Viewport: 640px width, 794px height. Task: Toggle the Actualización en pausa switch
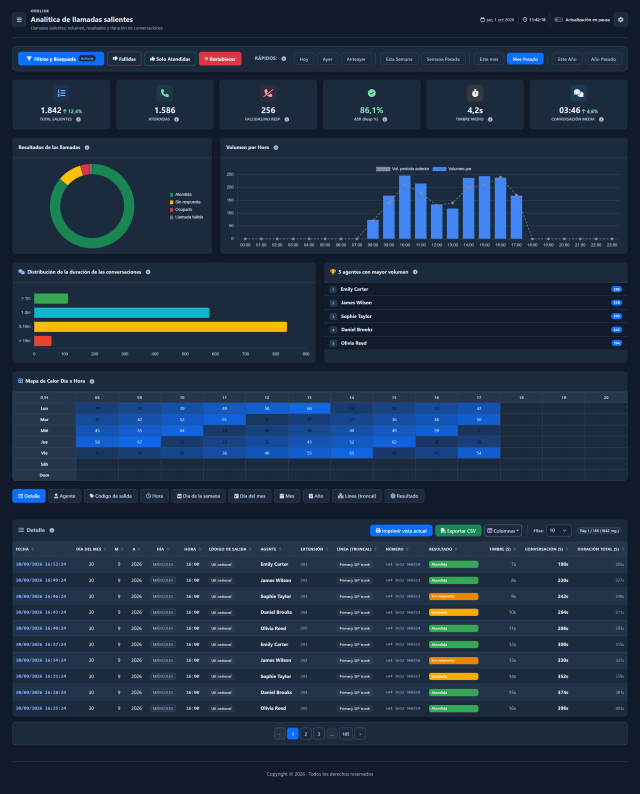click(558, 20)
